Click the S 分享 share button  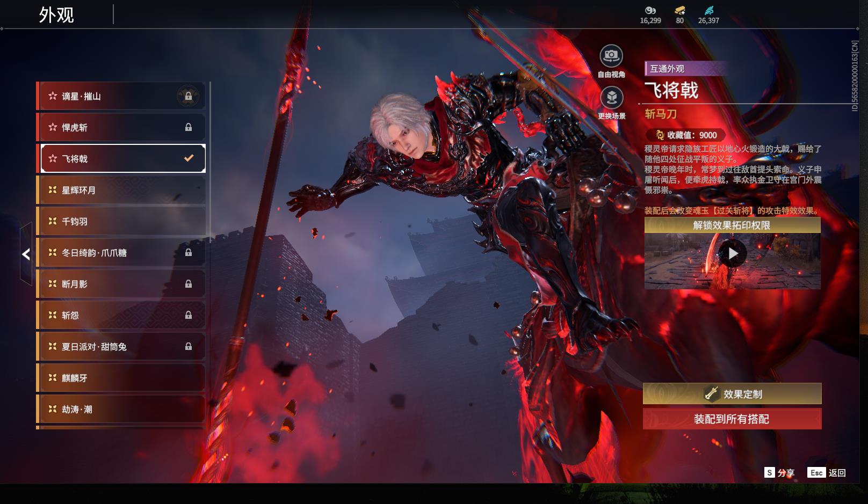coord(779,472)
